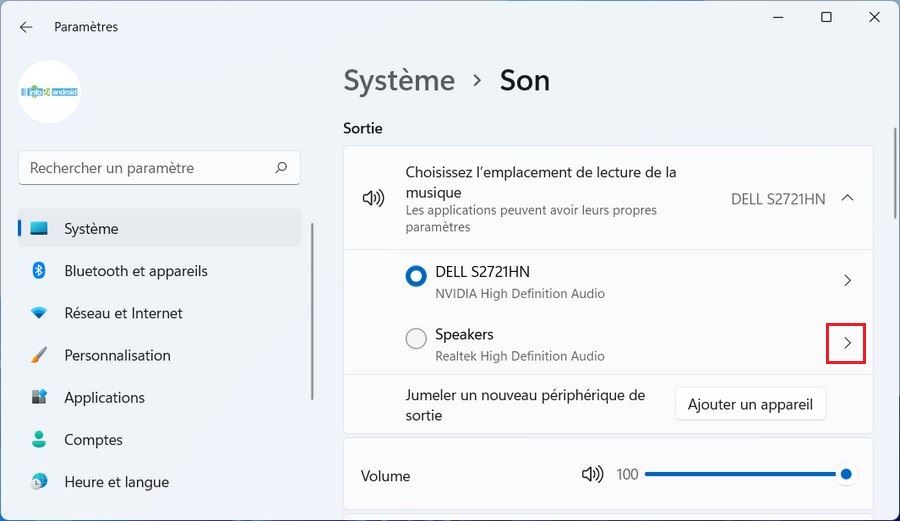Click the back arrow in the title bar

26,27
